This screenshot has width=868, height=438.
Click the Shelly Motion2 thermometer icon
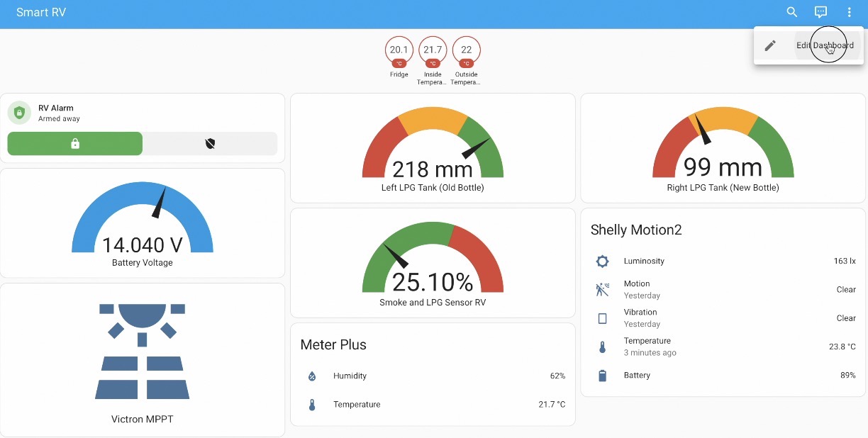coord(602,347)
